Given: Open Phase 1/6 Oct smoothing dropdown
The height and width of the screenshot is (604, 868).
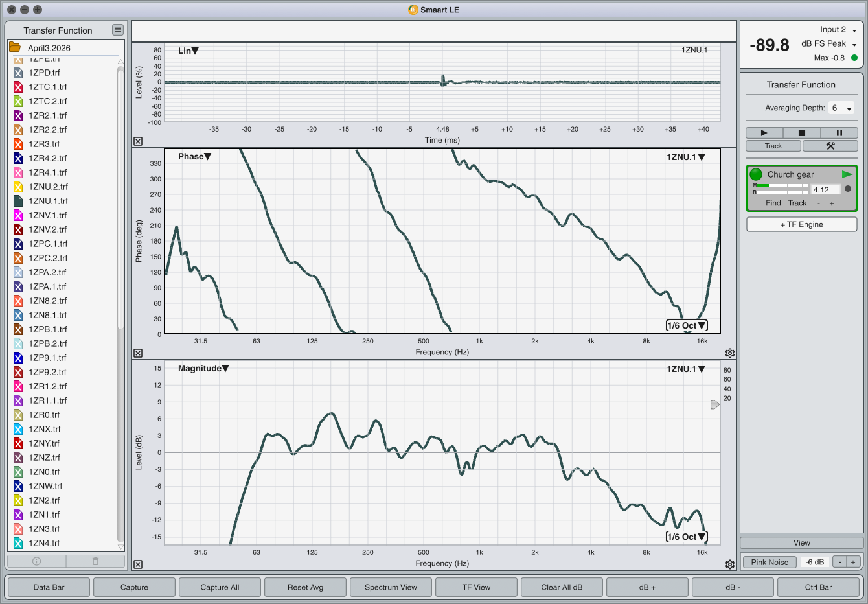Looking at the screenshot, I should pyautogui.click(x=687, y=325).
